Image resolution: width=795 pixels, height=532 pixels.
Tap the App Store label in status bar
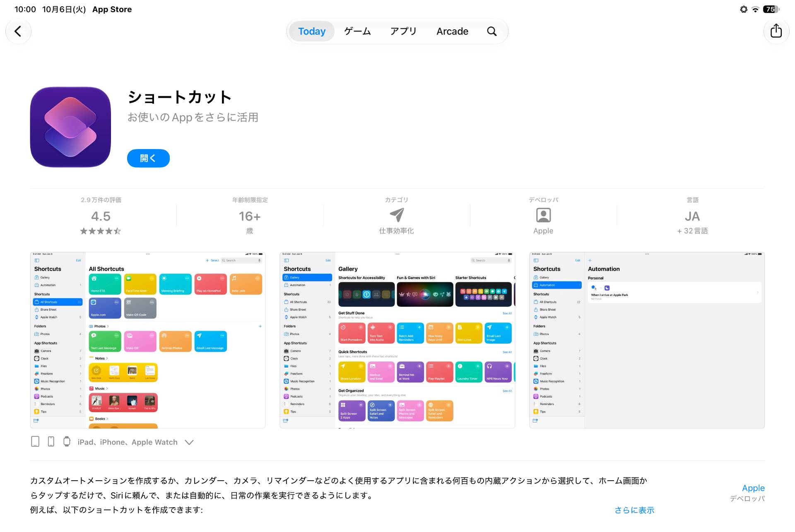112,9
